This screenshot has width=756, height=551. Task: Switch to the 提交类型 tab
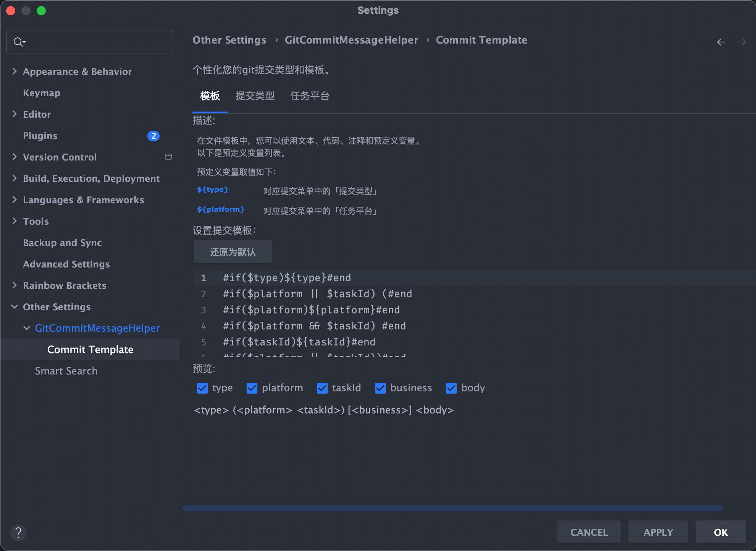tap(255, 96)
